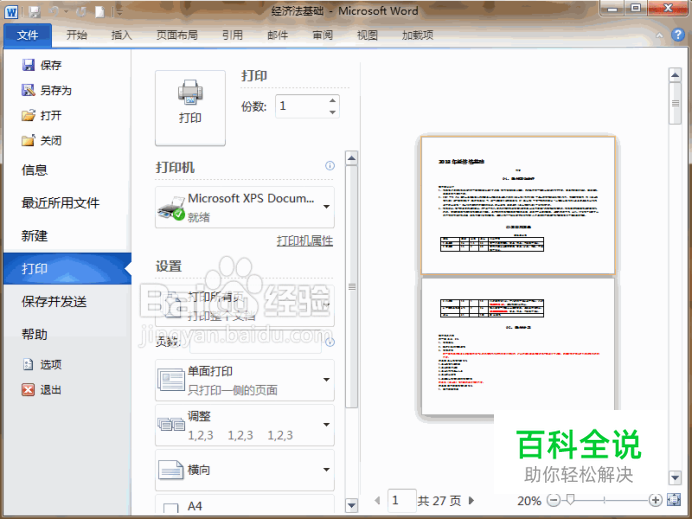This screenshot has height=519, width=692.
Task: Open 最近所用文件 section
Action: (x=60, y=203)
